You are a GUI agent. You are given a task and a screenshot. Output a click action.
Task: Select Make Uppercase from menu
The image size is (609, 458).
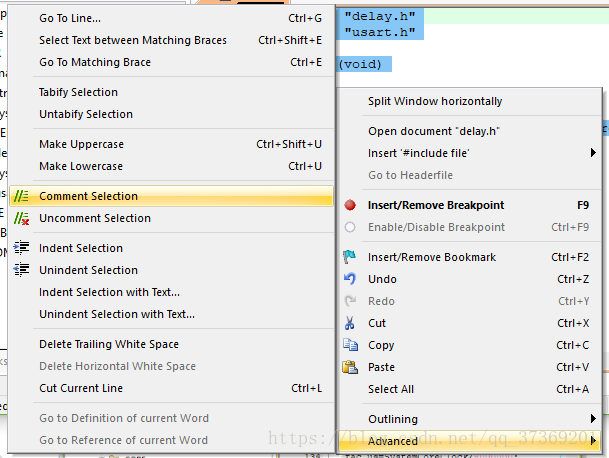click(81, 144)
